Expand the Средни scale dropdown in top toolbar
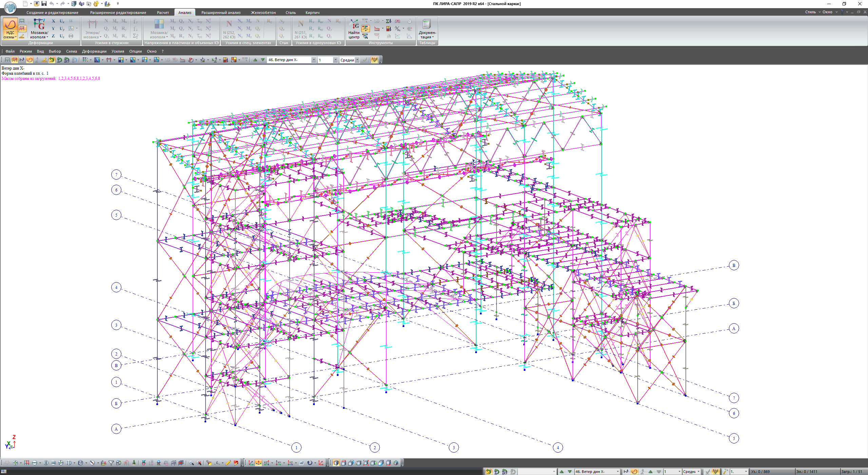Viewport: 868px width, 475px height. coord(357,60)
